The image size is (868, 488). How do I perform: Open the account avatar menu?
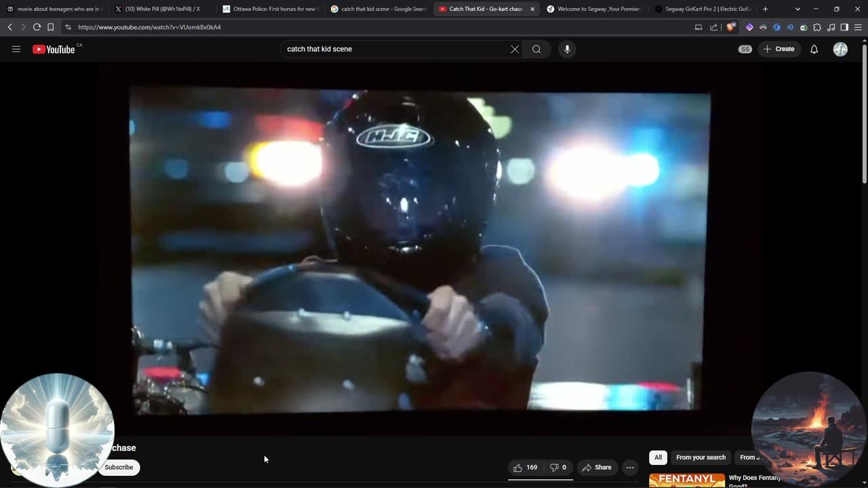pyautogui.click(x=840, y=49)
